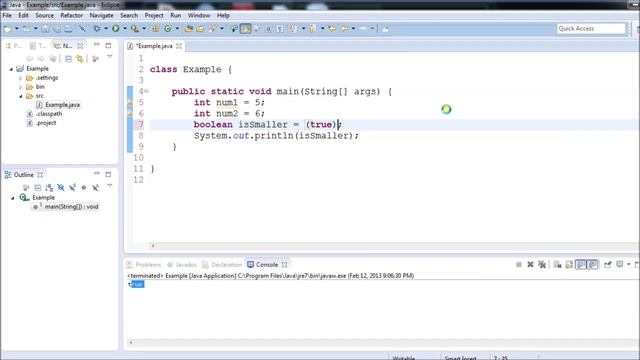Toggle Sort in Outline toolbar

(x=49, y=188)
